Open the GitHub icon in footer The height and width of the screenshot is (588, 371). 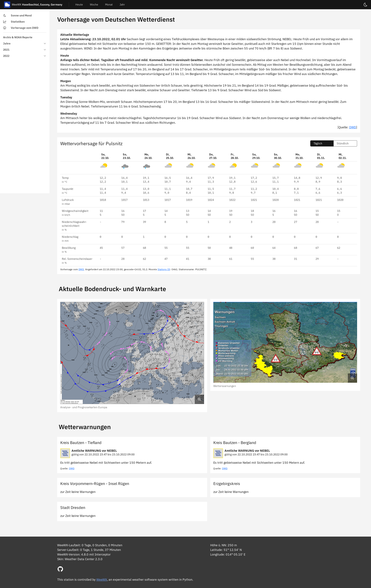click(x=60, y=569)
